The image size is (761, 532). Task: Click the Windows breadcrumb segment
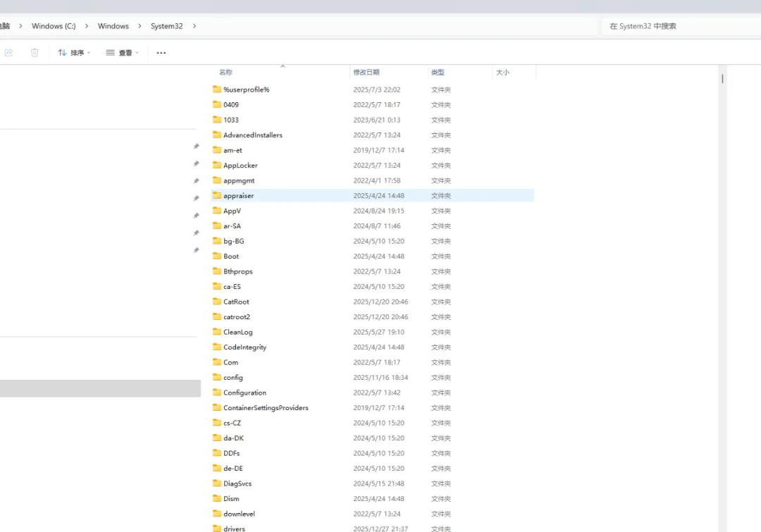tap(113, 26)
